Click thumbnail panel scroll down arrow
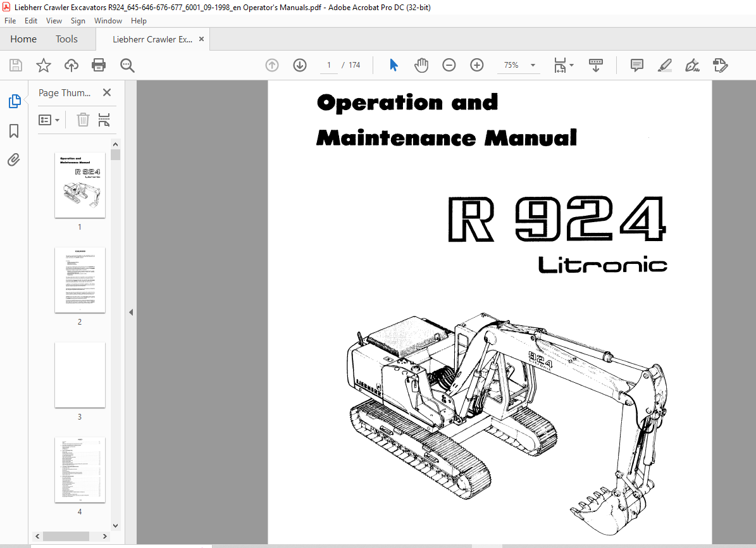This screenshot has width=756, height=548. click(x=115, y=525)
